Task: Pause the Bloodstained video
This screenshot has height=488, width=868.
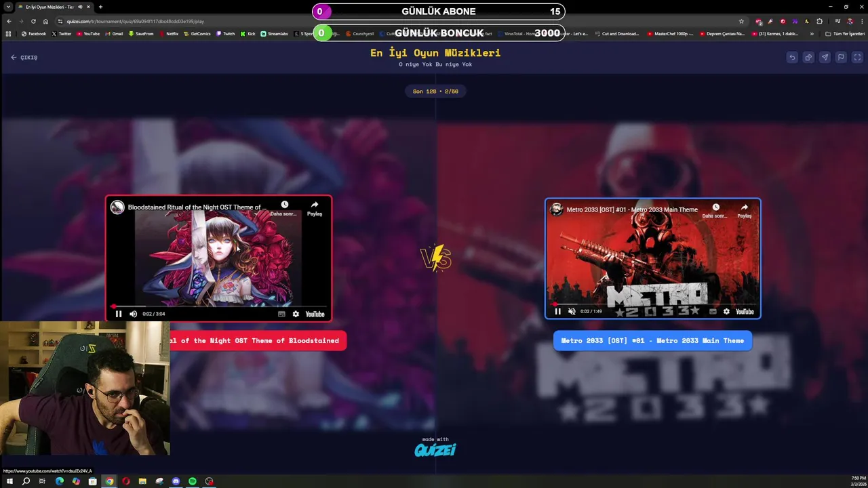Action: pos(119,314)
